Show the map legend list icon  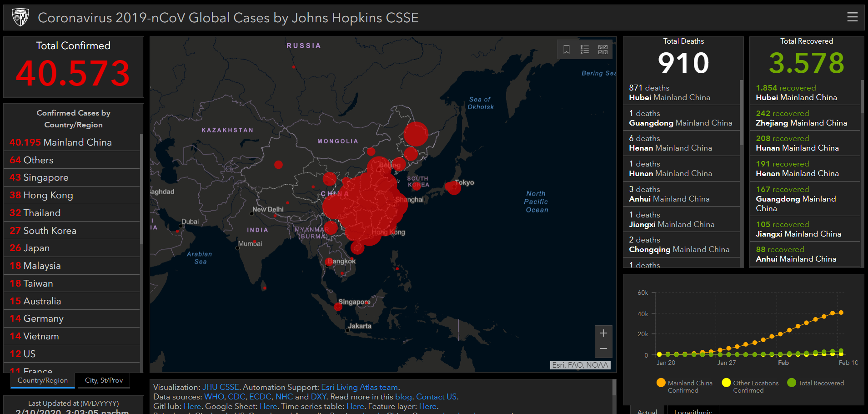pyautogui.click(x=585, y=49)
